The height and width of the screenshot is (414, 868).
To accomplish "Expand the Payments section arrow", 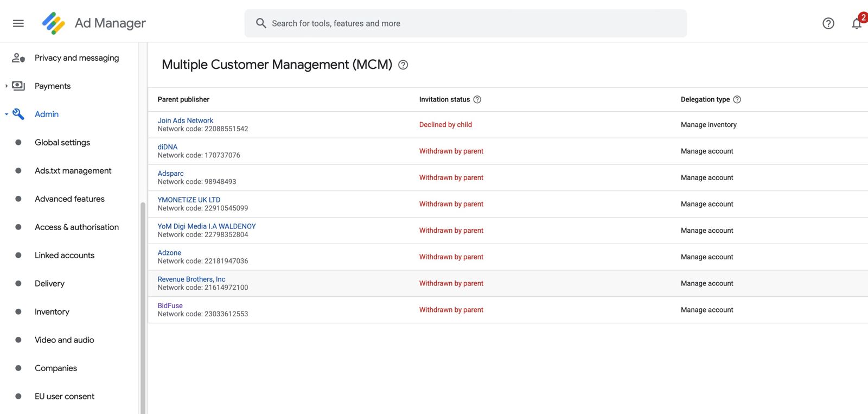I will pos(6,86).
